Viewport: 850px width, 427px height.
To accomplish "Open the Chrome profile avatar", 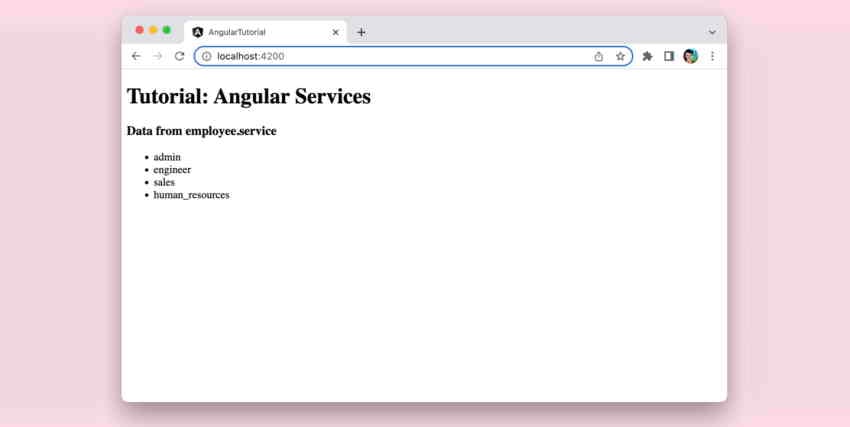I will tap(691, 56).
